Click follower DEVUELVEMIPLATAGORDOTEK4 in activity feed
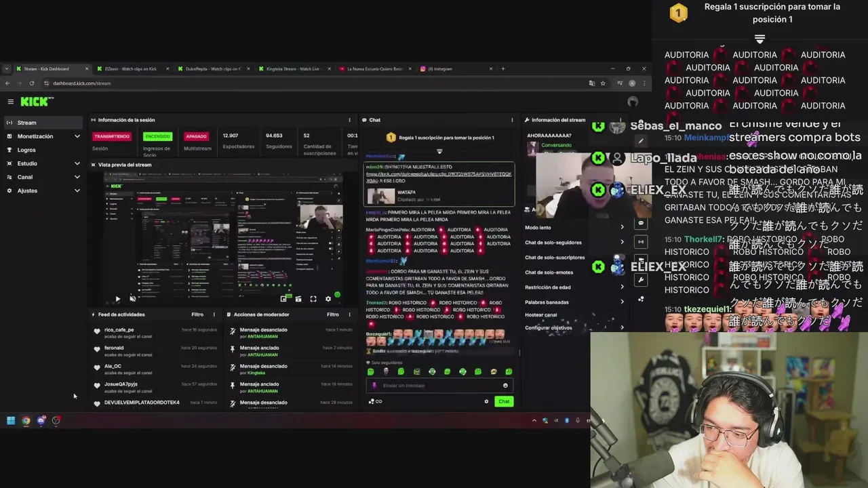Viewport: 868px width, 488px height. tap(142, 403)
